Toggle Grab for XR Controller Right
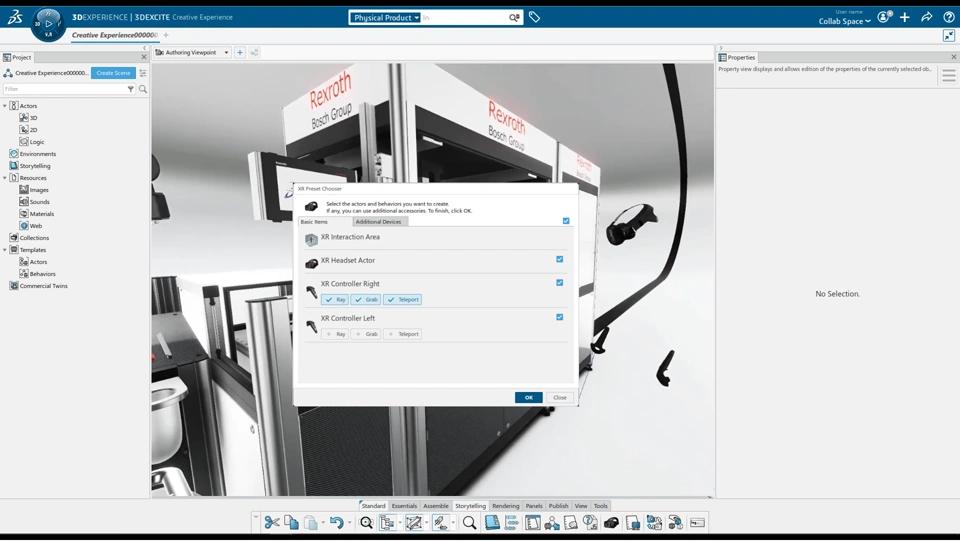Screen dimensions: 960x541 click(x=366, y=300)
